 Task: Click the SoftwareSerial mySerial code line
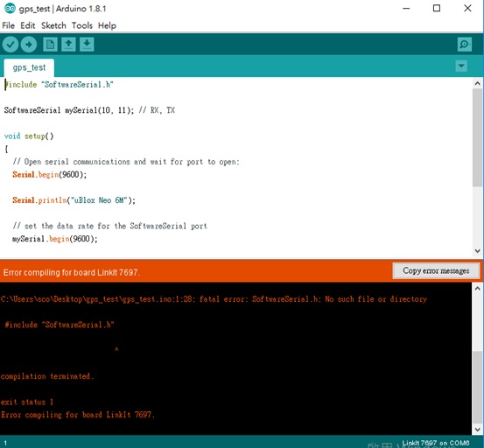[x=89, y=110]
